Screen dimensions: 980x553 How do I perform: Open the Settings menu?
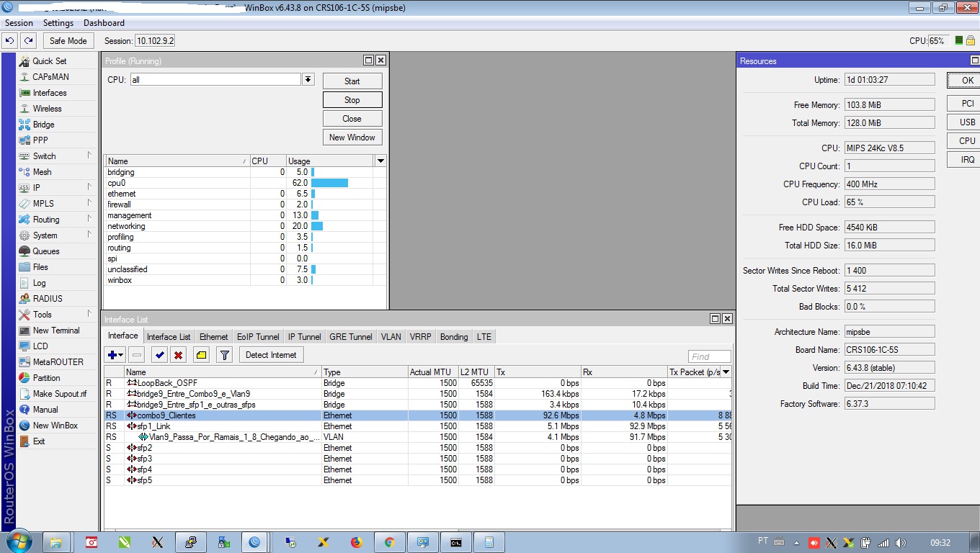click(58, 23)
